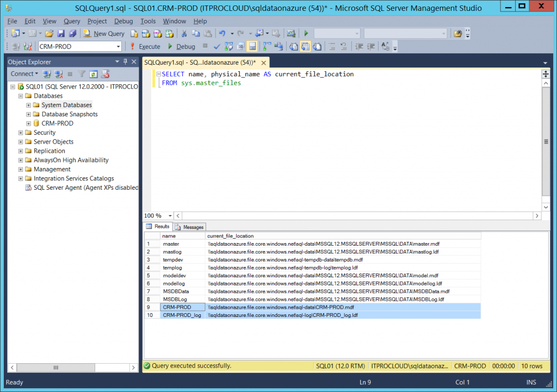Image resolution: width=557 pixels, height=392 pixels.
Task: Click the Open File folder icon
Action: (x=49, y=33)
